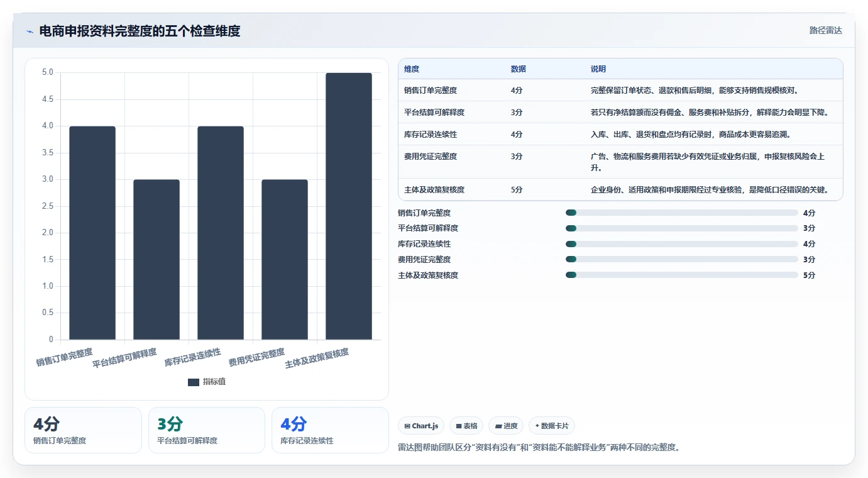Click the description starting 入库、出库
Screen dimensions: 868x478
click(x=691, y=135)
